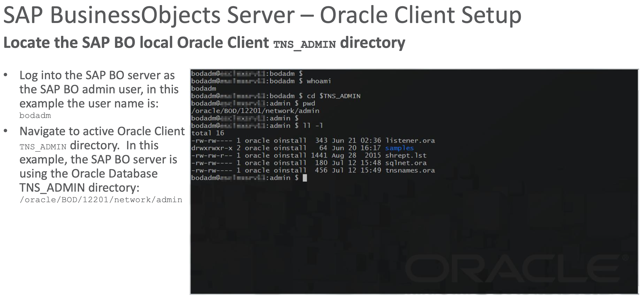Click the shrept.lst filename in listing
Viewport: 644px width, 301px height.
[405, 156]
